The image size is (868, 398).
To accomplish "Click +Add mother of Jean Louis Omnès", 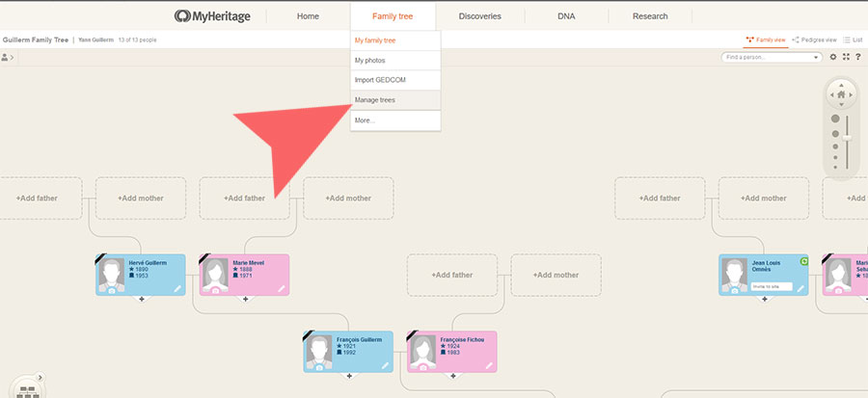I will coord(764,198).
